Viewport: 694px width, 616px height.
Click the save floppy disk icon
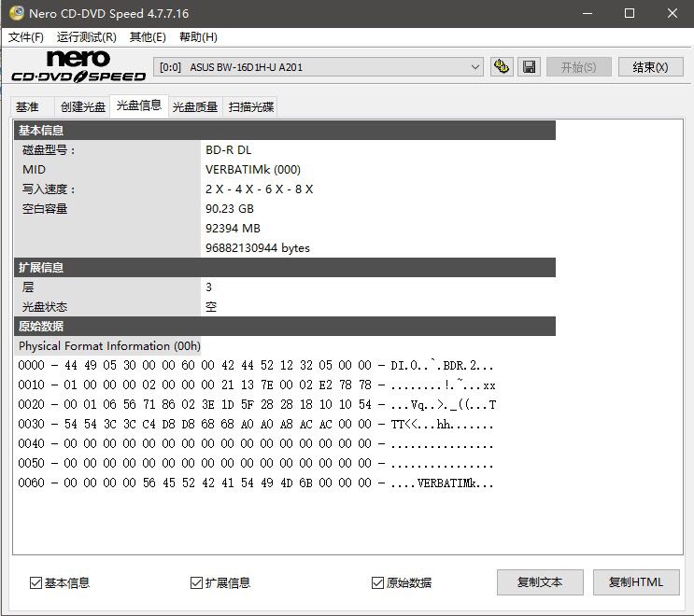click(x=529, y=67)
